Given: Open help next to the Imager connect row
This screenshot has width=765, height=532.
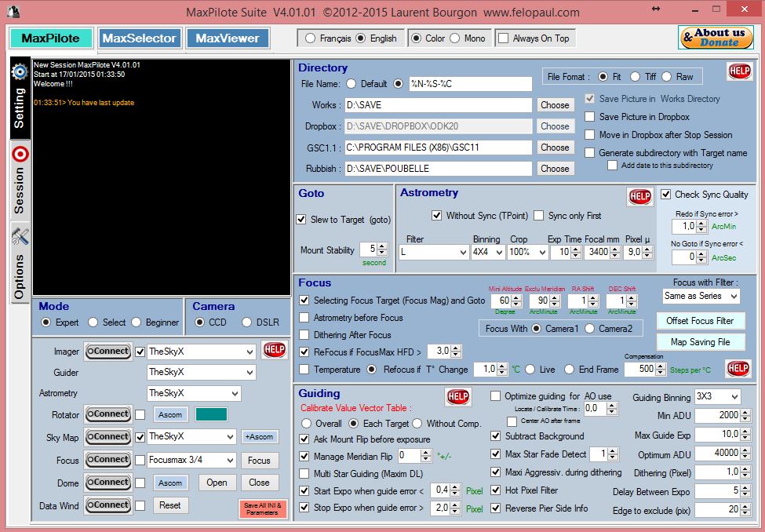Looking at the screenshot, I should click(x=274, y=350).
